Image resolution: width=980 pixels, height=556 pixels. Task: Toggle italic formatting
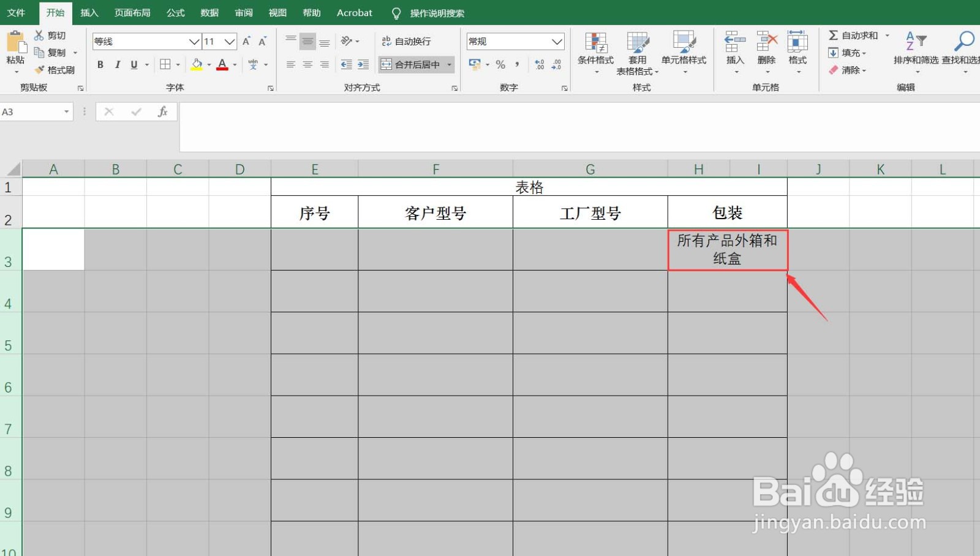117,64
